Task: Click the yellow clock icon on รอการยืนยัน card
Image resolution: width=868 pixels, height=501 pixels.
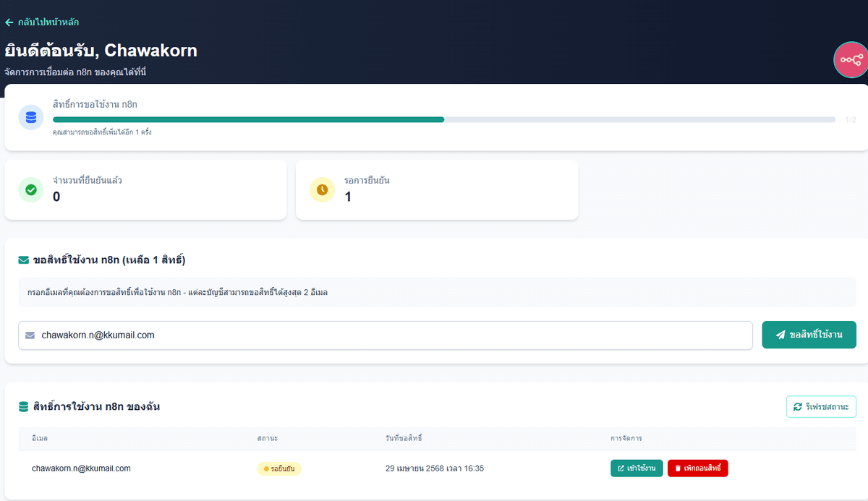Action: (x=321, y=189)
